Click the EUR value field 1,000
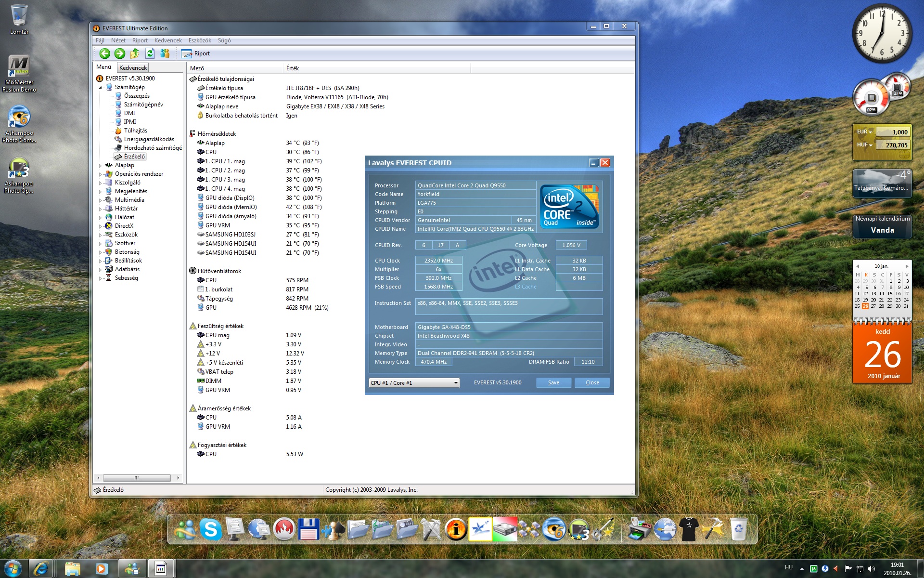This screenshot has width=924, height=578. pos(893,132)
